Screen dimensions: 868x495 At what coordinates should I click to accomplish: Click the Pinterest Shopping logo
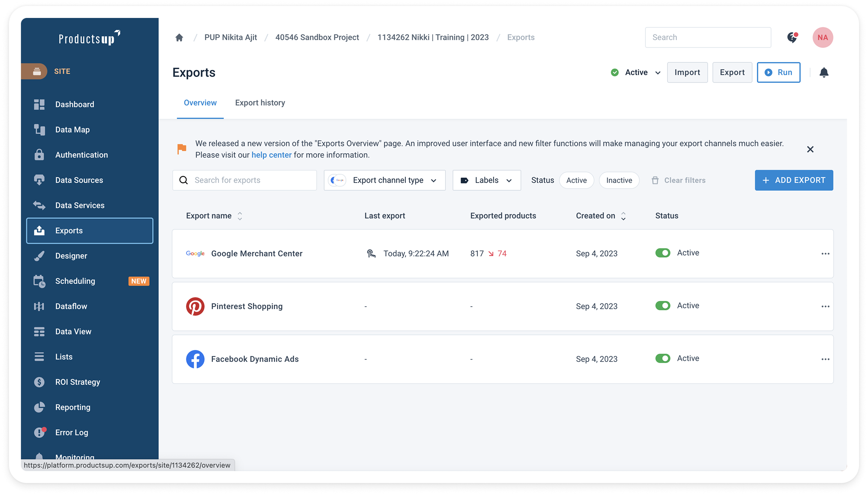(x=195, y=306)
